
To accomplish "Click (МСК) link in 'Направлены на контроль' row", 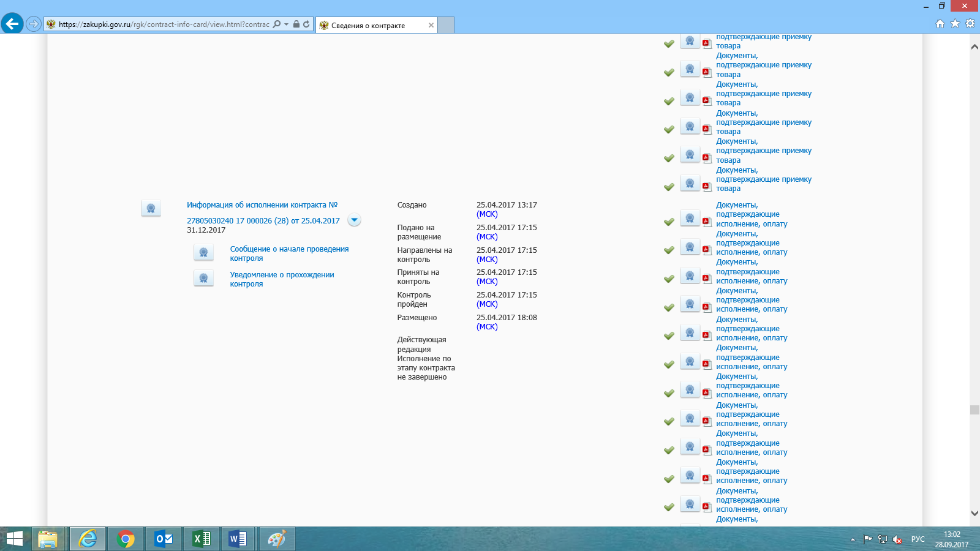I will [x=487, y=260].
